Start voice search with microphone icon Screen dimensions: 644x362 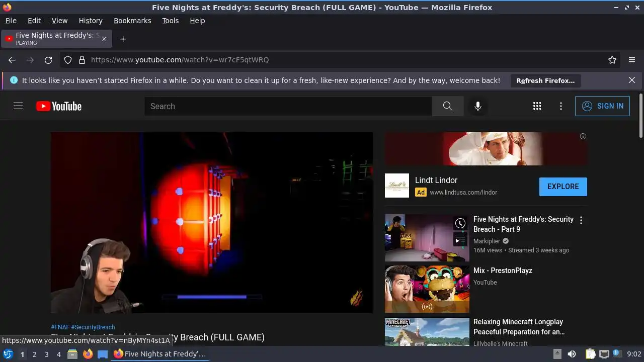(478, 106)
